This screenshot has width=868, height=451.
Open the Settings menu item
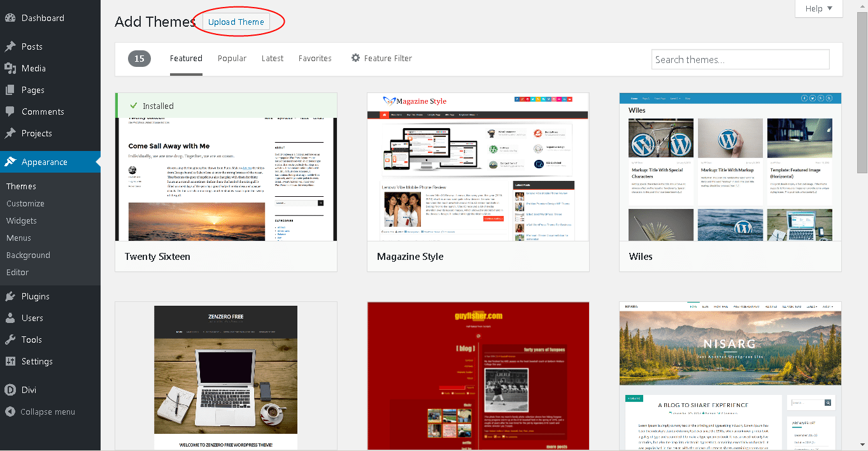click(x=50, y=361)
